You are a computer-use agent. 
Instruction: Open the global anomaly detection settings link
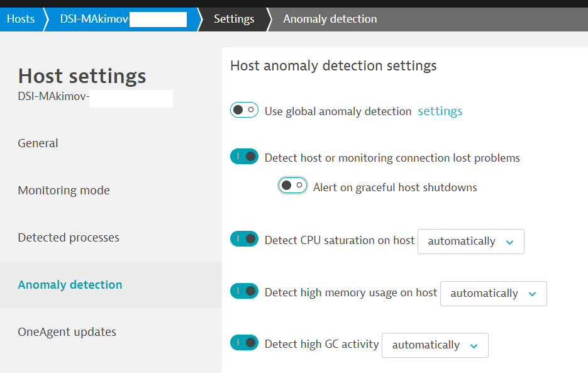[440, 111]
